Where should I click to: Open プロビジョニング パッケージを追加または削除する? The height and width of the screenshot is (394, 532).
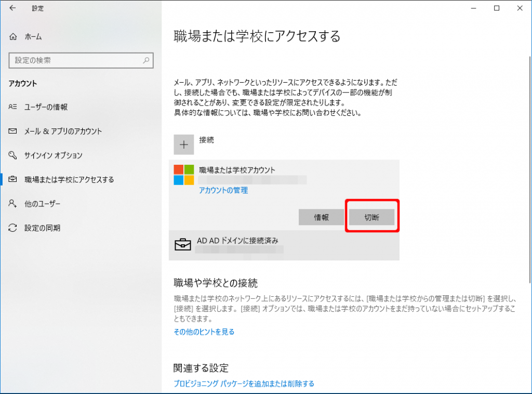(x=244, y=383)
